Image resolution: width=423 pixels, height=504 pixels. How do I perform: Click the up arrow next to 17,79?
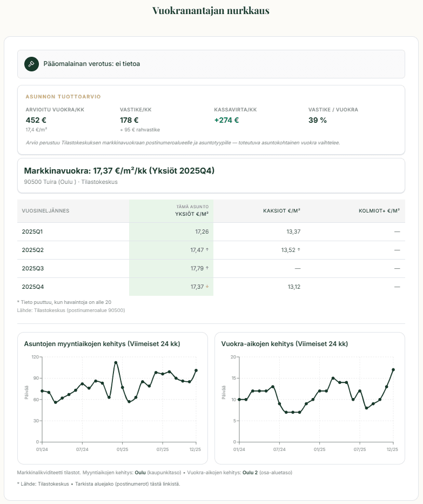207,268
